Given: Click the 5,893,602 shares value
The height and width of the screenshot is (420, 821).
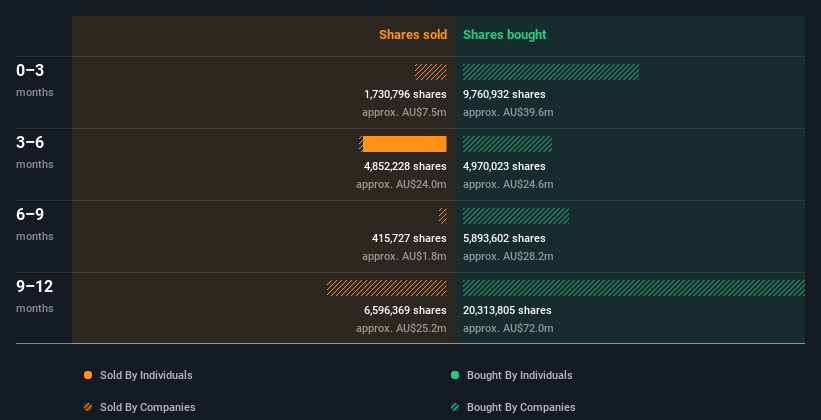Looking at the screenshot, I should coord(504,238).
